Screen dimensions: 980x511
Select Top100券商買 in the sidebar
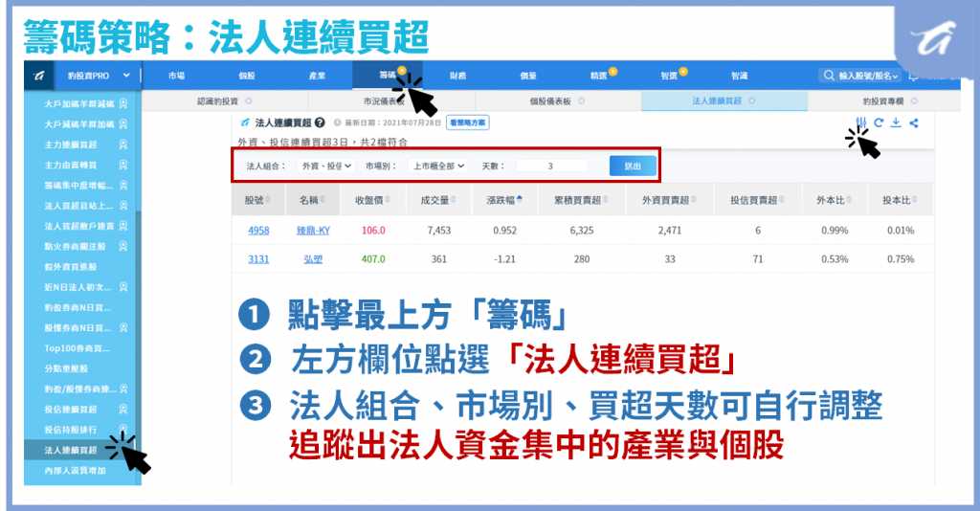[77, 348]
